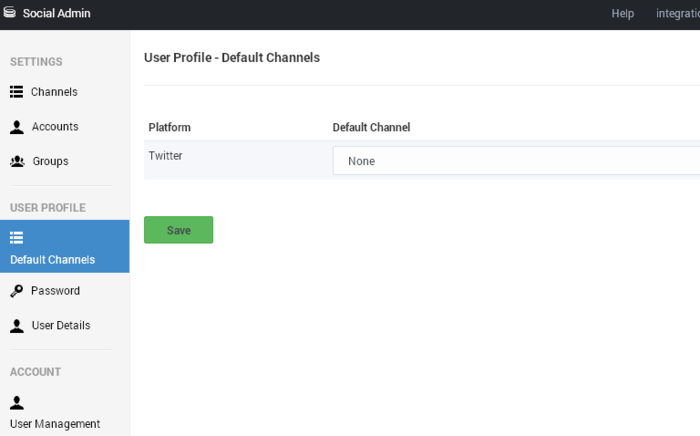Click the Accounts person icon
700x436 pixels.
click(17, 127)
